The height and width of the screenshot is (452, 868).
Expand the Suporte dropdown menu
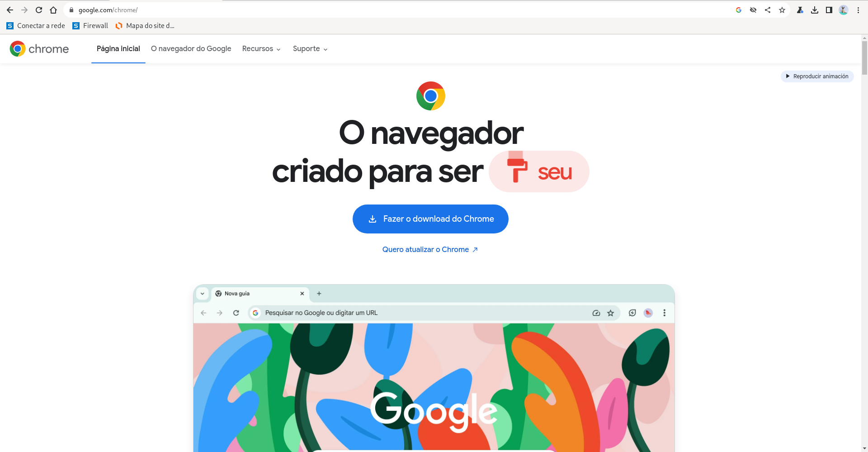point(310,49)
